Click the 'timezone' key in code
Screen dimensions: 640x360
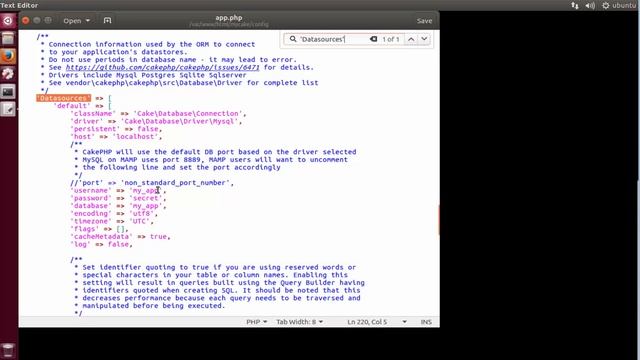pos(91,221)
